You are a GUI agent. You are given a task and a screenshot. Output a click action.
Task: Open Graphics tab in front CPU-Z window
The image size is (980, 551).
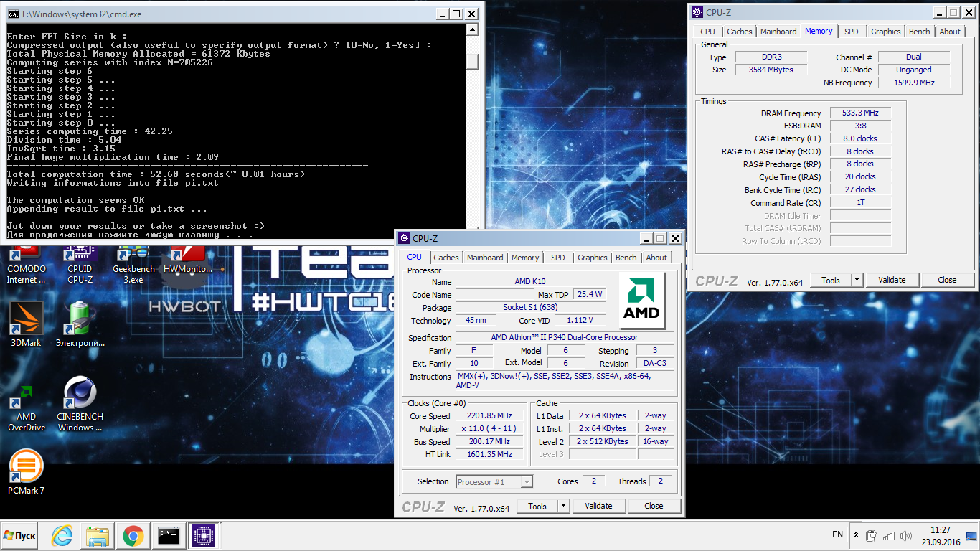[593, 258]
